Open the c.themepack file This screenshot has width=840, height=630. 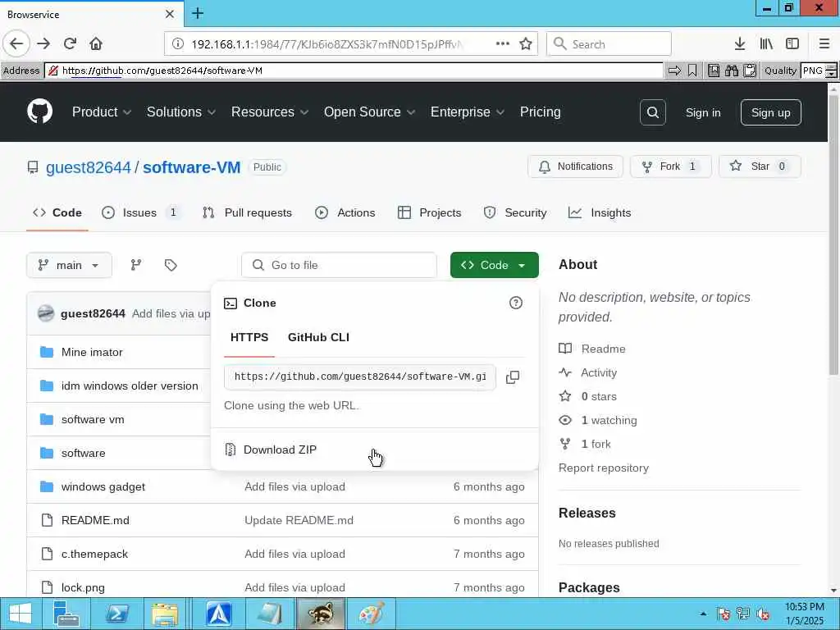coord(94,555)
